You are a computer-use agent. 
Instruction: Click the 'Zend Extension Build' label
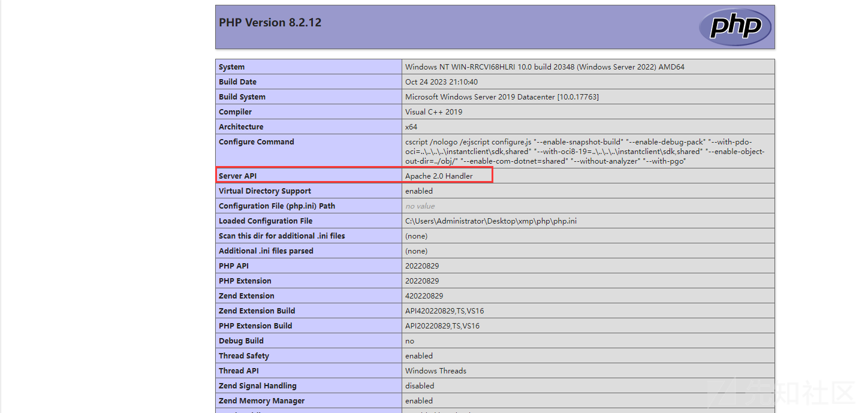pyautogui.click(x=257, y=311)
